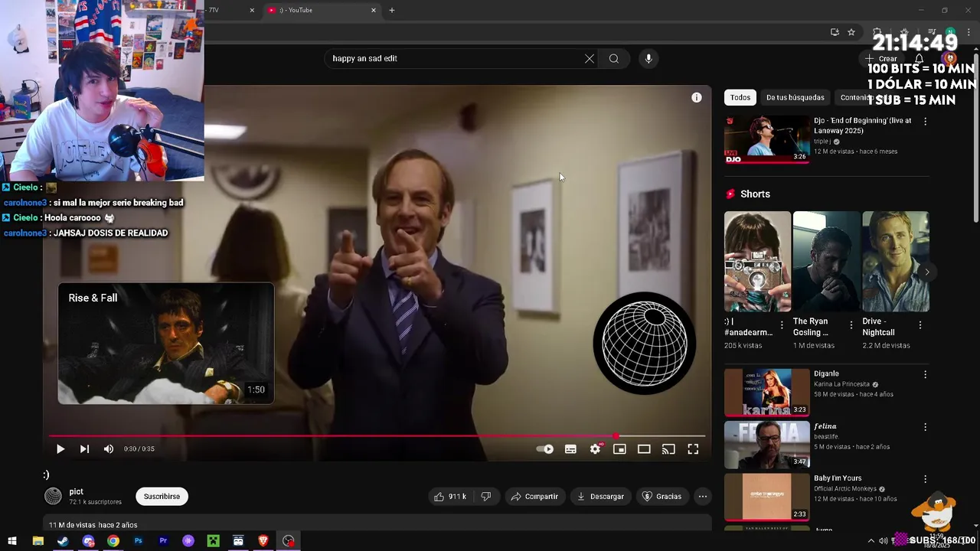This screenshot has width=980, height=551.
Task: Open the Drive - Nightcall short
Action: tap(896, 262)
